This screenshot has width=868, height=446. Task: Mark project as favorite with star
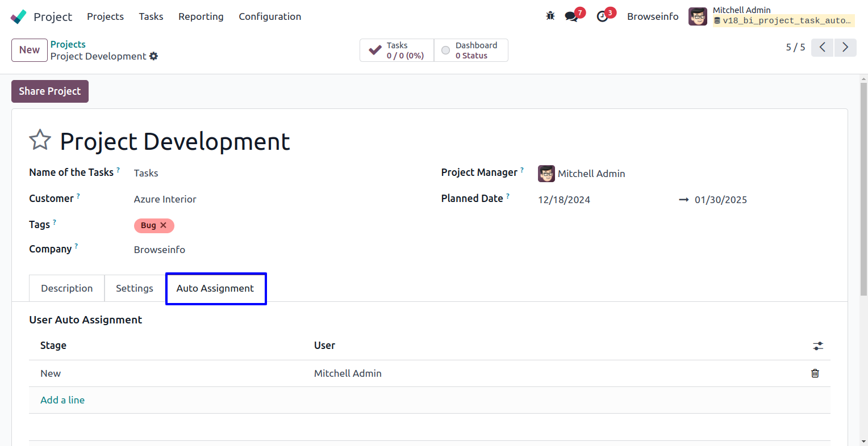click(40, 140)
